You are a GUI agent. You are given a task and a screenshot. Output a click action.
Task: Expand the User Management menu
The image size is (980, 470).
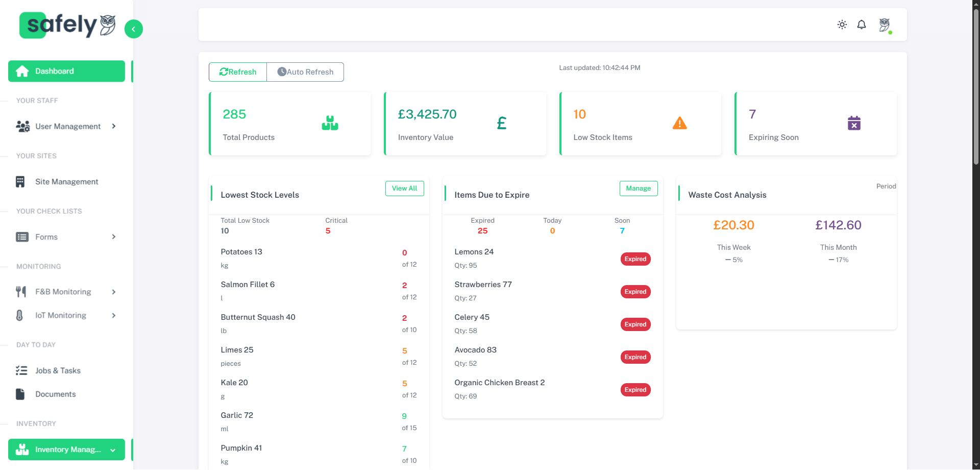66,126
